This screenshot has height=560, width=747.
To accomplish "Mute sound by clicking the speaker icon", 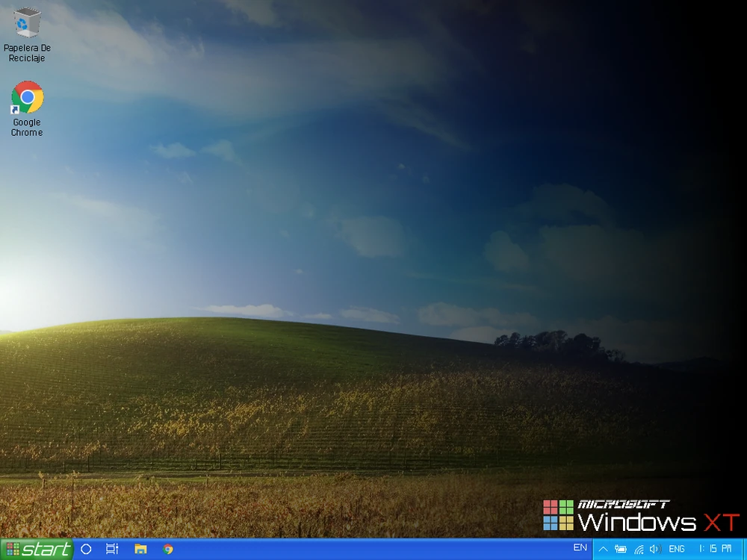I will 656,550.
